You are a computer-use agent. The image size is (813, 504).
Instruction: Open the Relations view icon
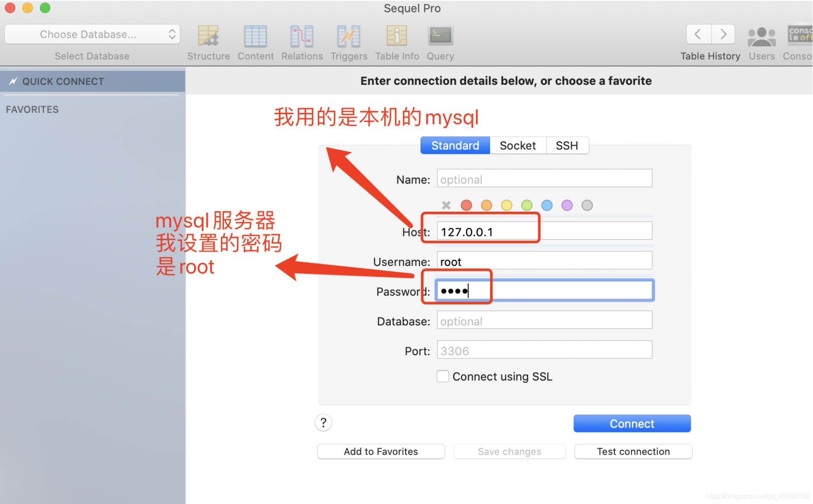[302, 36]
